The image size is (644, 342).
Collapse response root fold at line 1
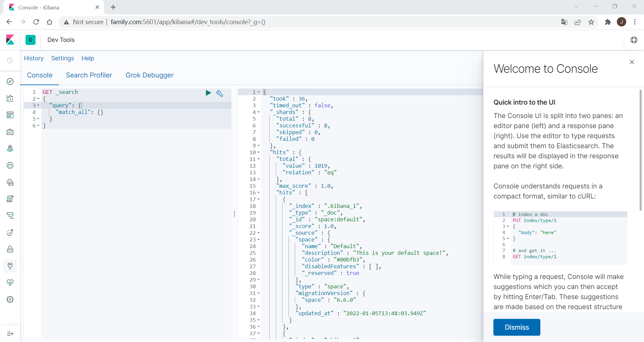pyautogui.click(x=259, y=92)
